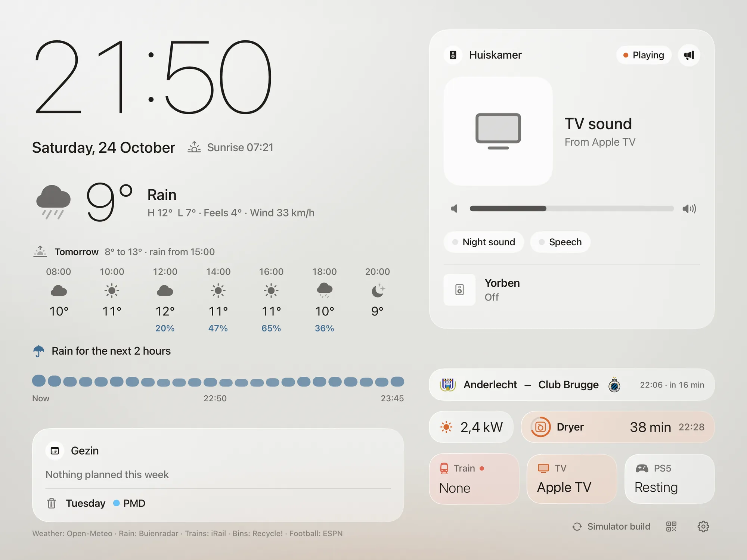Click the Dryer 38 min remaining text
Screen dimensions: 747x560
(x=650, y=427)
